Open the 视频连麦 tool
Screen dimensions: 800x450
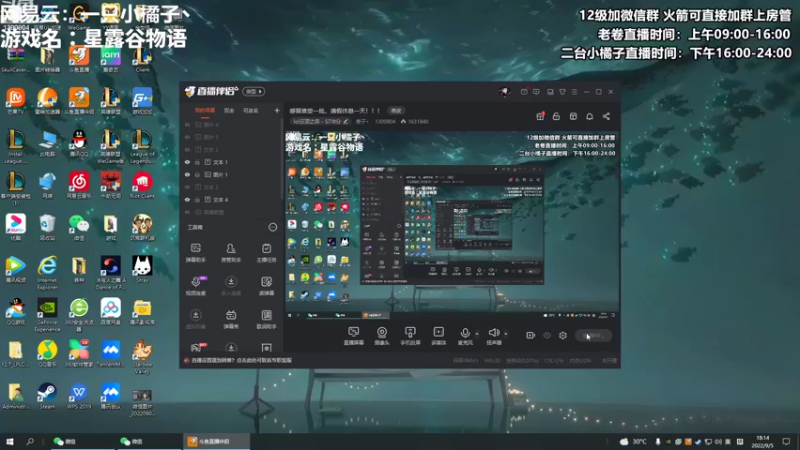click(x=196, y=285)
